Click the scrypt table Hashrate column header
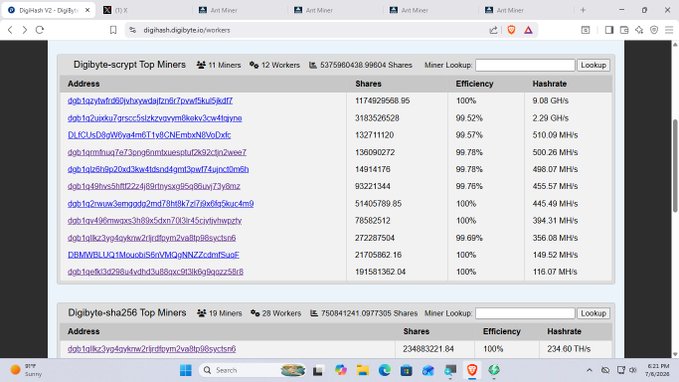This screenshot has height=382, width=679. (x=550, y=84)
